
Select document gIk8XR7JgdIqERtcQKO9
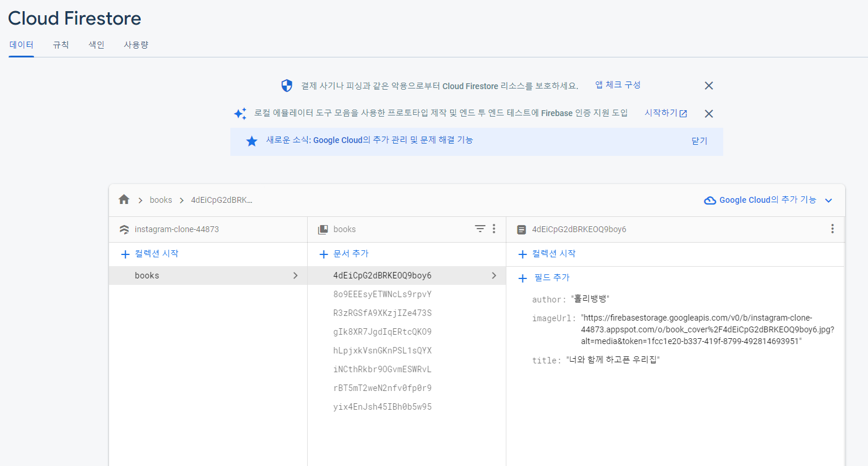tap(407, 332)
